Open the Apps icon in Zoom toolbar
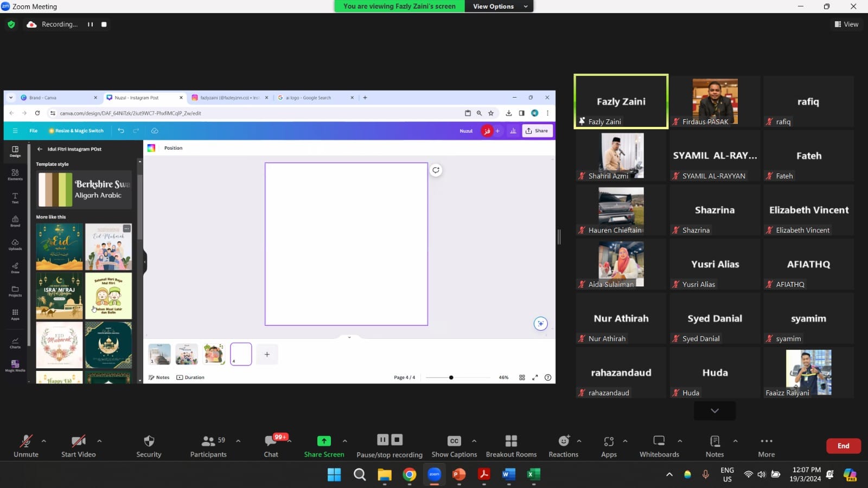The height and width of the screenshot is (488, 868). pyautogui.click(x=609, y=441)
